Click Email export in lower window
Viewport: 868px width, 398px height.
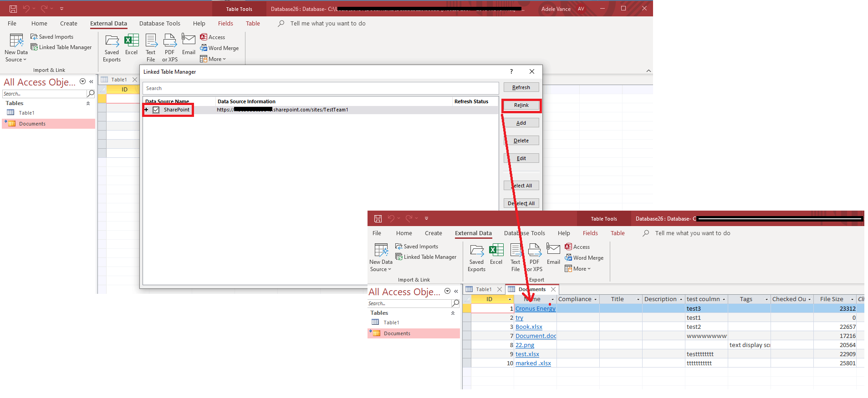553,254
